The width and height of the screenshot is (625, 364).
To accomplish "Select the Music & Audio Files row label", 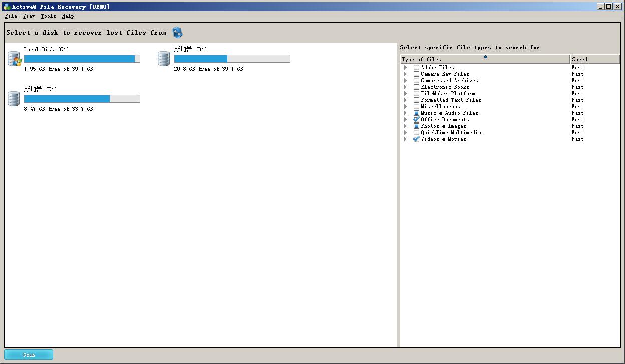I will click(449, 113).
